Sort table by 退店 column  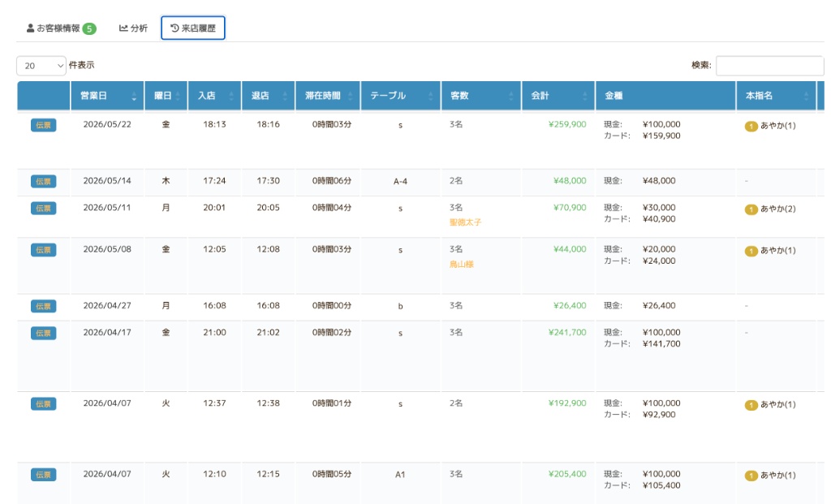click(268, 96)
